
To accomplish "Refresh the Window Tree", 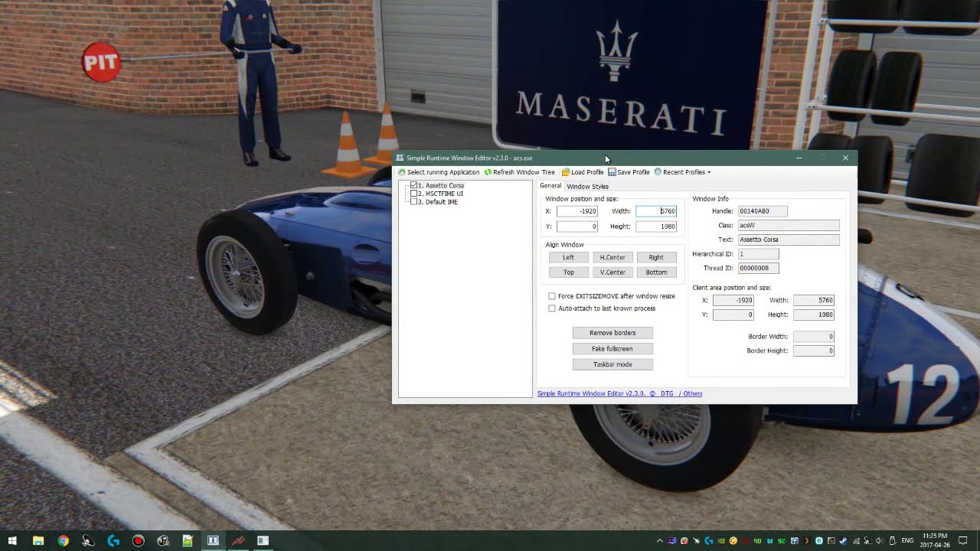I will pos(519,172).
